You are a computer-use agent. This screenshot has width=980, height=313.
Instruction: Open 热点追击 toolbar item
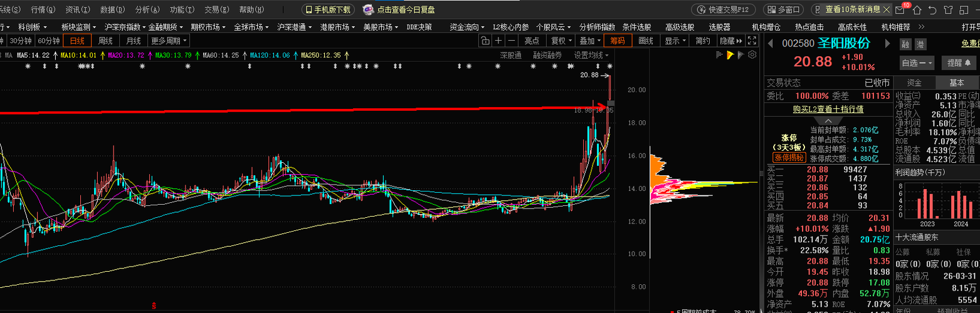pos(809,27)
